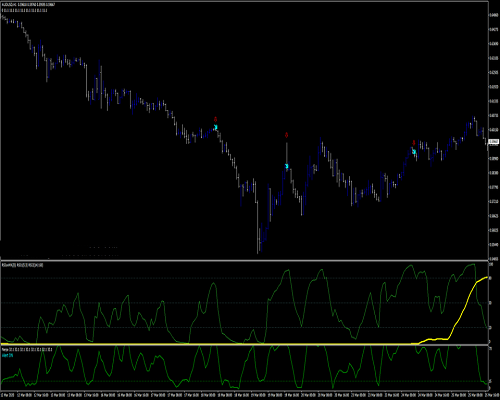The height and width of the screenshot is (400, 500).
Task: Click cyan arrow below the tall wick
Action: click(x=287, y=166)
